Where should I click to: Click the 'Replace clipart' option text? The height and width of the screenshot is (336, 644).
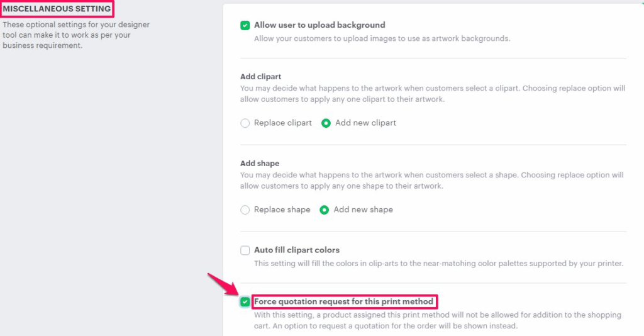[282, 123]
